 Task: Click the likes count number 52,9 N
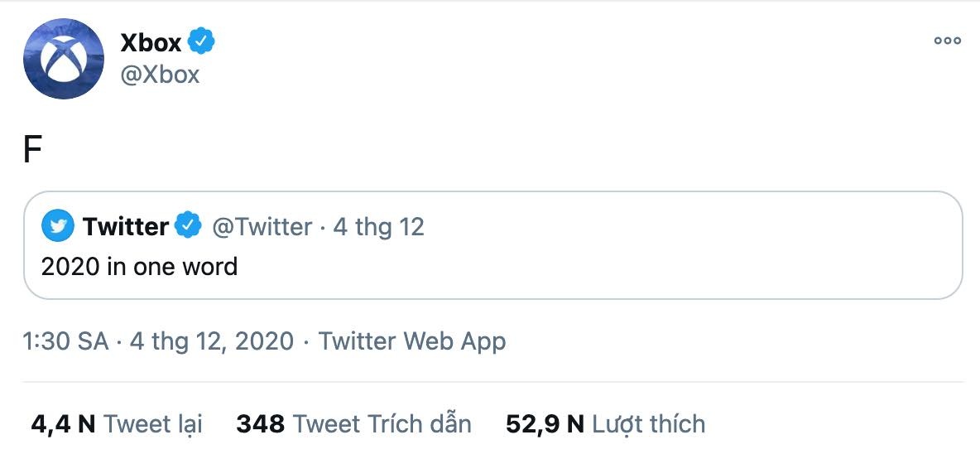[x=545, y=424]
